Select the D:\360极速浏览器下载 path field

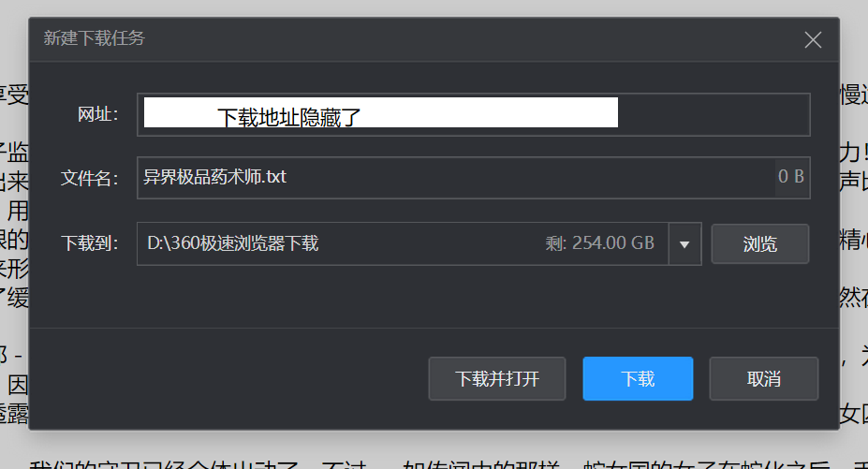point(403,243)
